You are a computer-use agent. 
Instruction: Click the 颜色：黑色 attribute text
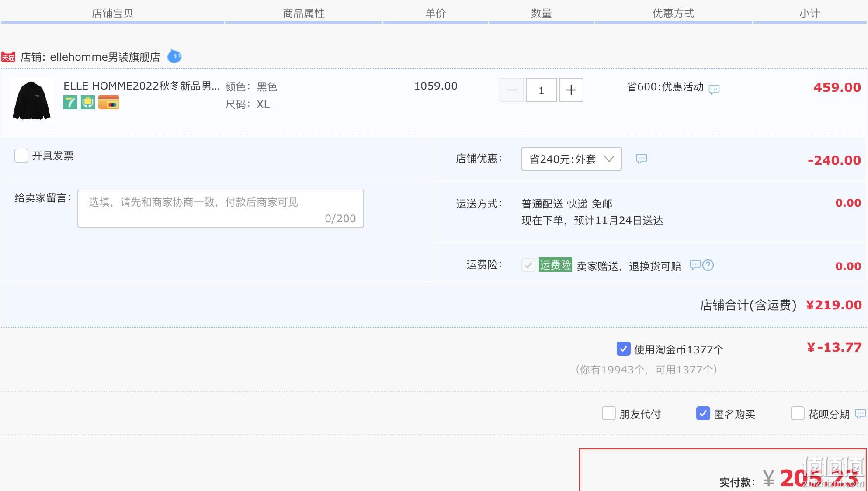(x=251, y=86)
